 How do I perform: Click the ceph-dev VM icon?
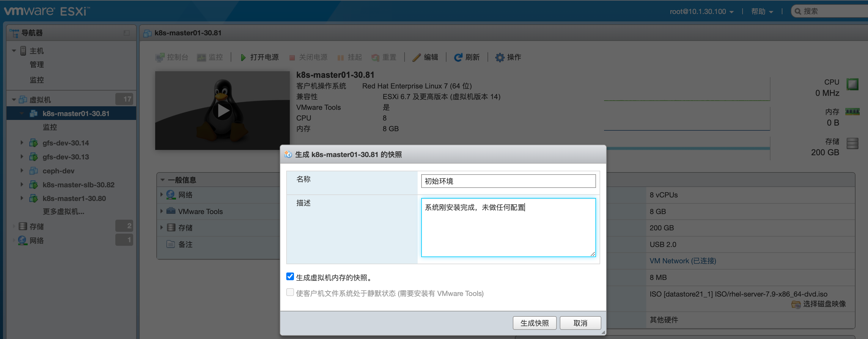(x=33, y=171)
